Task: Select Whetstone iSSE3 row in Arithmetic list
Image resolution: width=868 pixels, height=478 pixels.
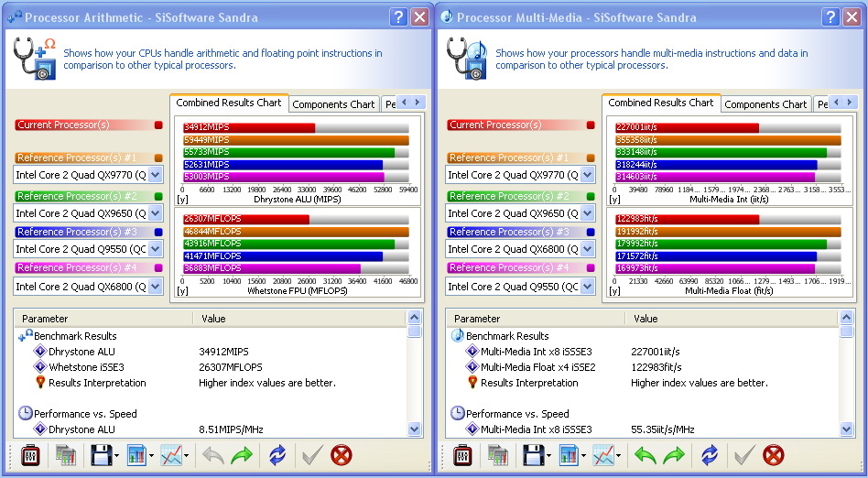Action: pyautogui.click(x=211, y=366)
